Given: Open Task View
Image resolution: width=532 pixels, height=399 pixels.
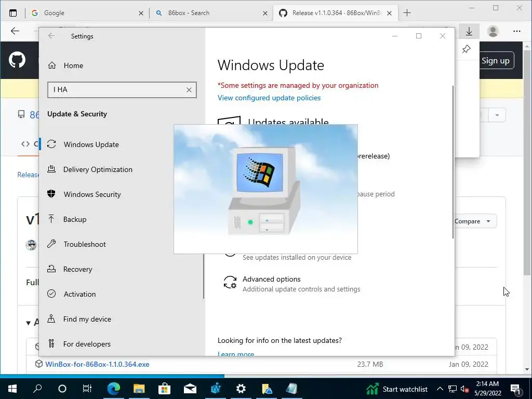Looking at the screenshot, I should [87, 389].
